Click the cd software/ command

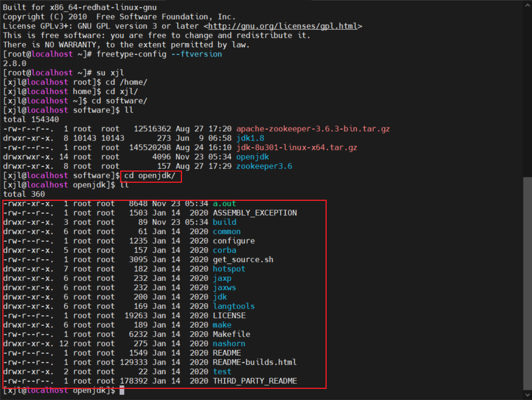click(x=120, y=101)
